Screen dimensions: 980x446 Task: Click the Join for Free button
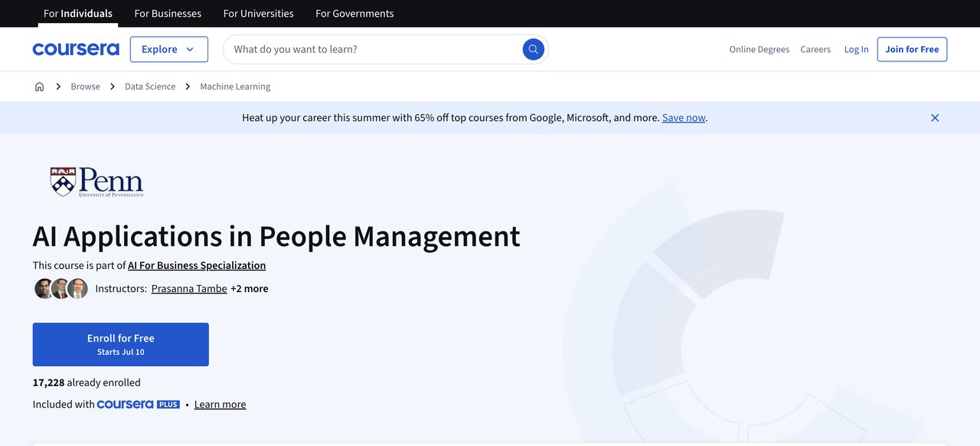pos(912,49)
